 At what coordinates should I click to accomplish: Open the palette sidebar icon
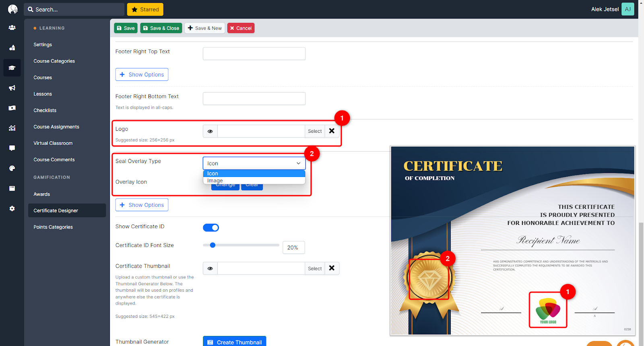tap(12, 168)
